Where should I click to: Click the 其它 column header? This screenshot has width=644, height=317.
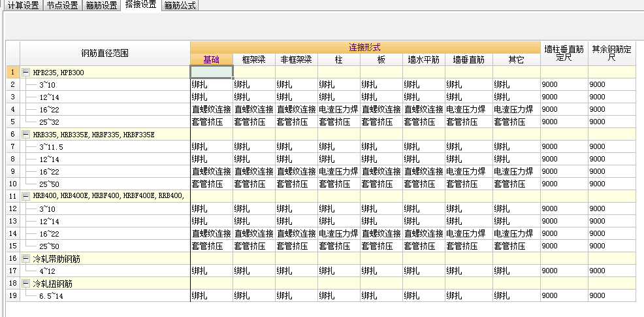pos(516,59)
